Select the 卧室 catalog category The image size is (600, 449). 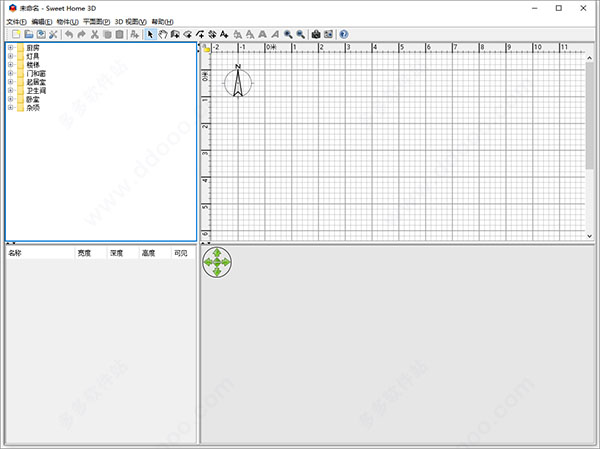[33, 99]
